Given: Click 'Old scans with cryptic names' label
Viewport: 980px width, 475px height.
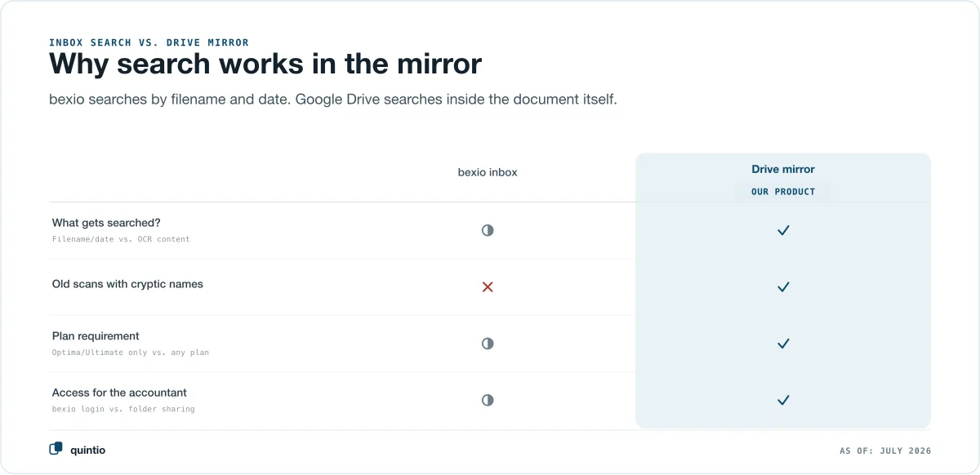Looking at the screenshot, I should pos(127,285).
